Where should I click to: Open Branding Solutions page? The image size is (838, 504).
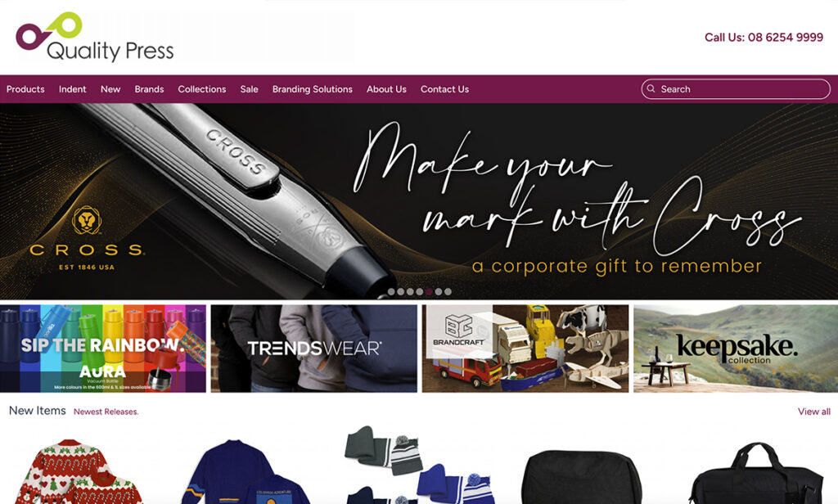[313, 89]
